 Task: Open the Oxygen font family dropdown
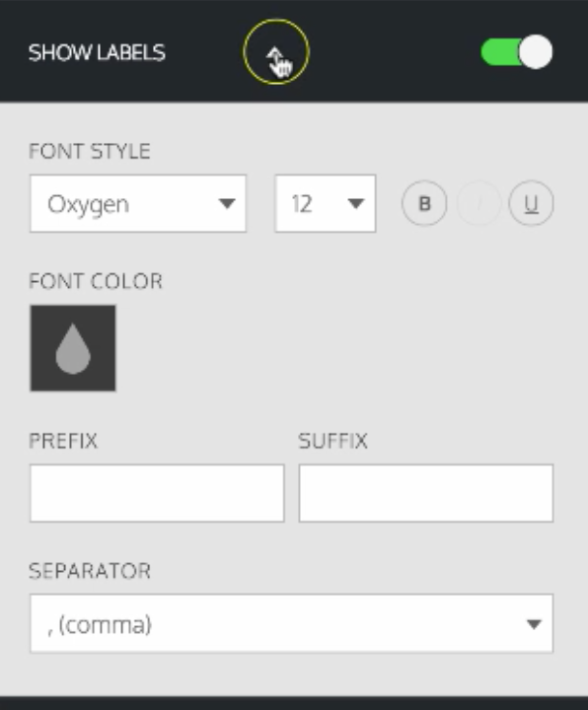tap(138, 204)
